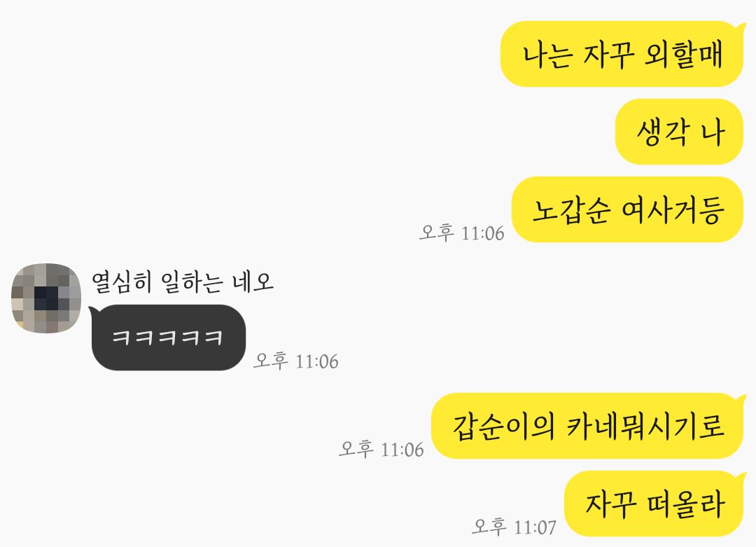The height and width of the screenshot is (547, 756).
Task: Click the 오후 11:07 timestamp
Action: pyautogui.click(x=514, y=527)
